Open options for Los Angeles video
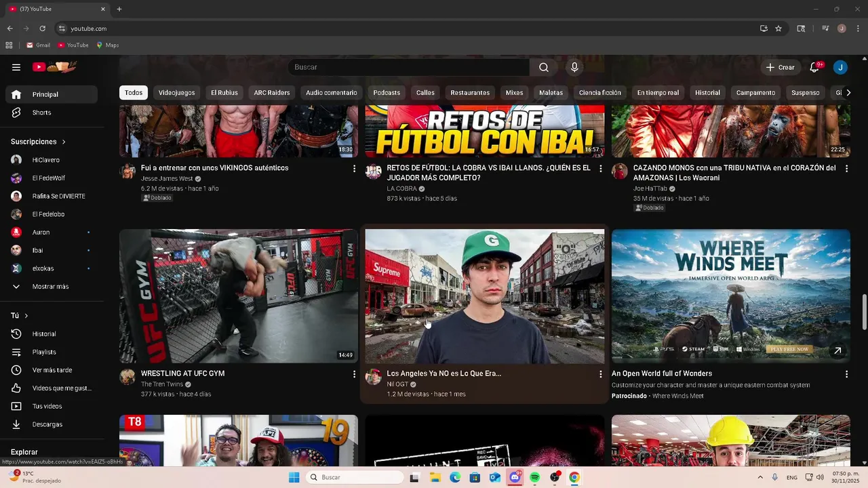This screenshot has height=488, width=868. pos(600,374)
